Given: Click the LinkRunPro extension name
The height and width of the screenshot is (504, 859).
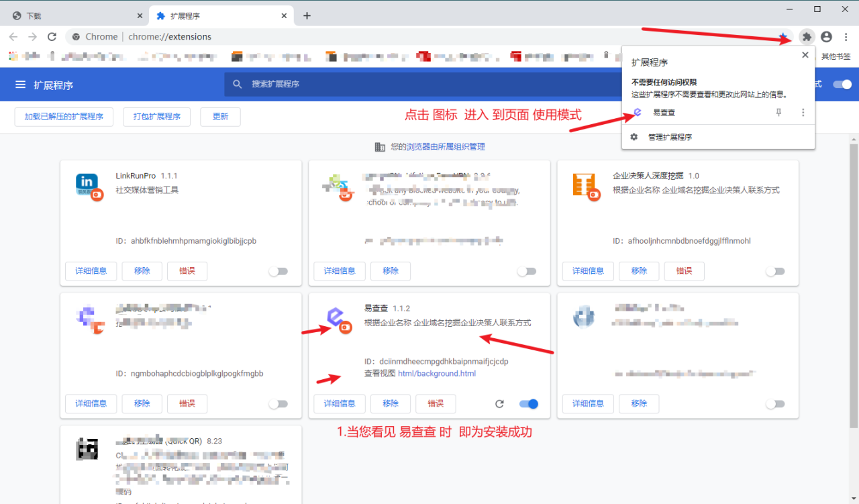Looking at the screenshot, I should pyautogui.click(x=136, y=176).
